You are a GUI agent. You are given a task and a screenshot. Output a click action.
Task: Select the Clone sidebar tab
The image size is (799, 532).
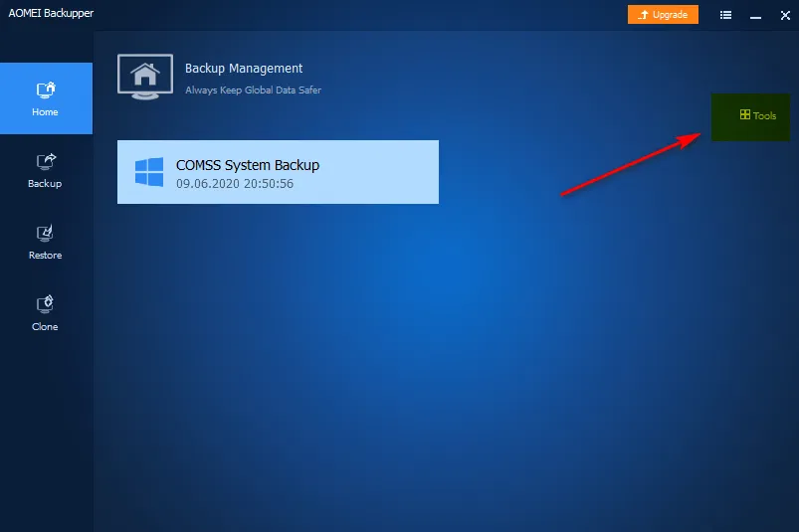[x=46, y=313]
